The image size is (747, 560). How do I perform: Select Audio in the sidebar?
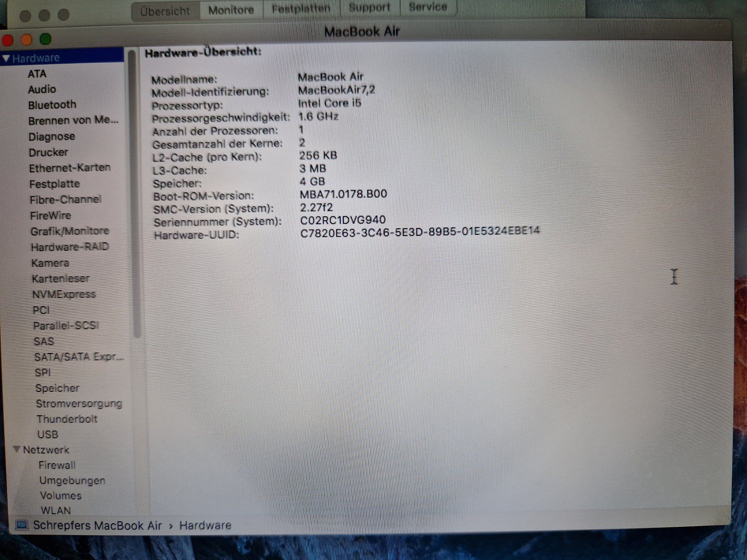42,89
